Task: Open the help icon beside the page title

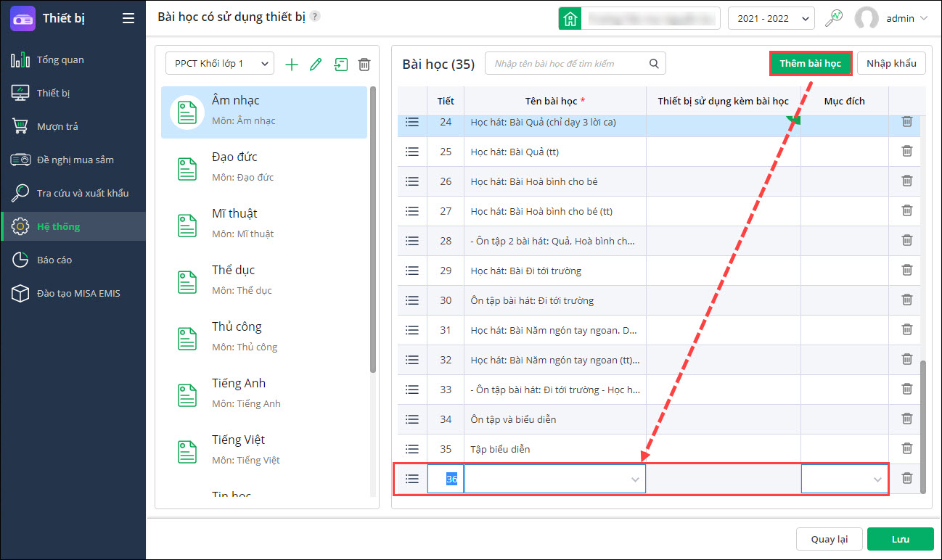Action: point(314,17)
